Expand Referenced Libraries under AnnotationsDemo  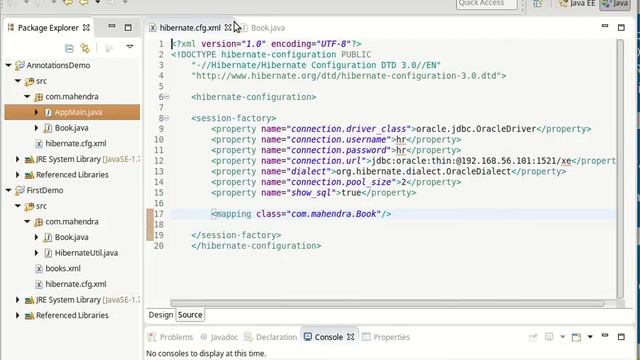coord(18,175)
